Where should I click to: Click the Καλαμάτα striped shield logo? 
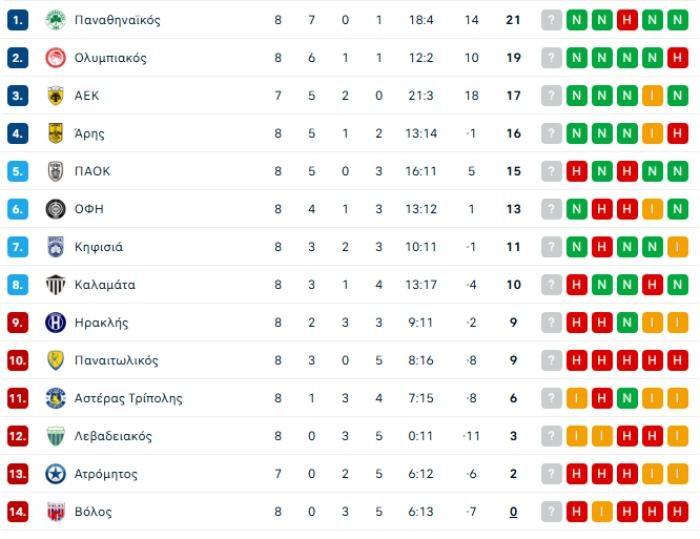tap(56, 284)
